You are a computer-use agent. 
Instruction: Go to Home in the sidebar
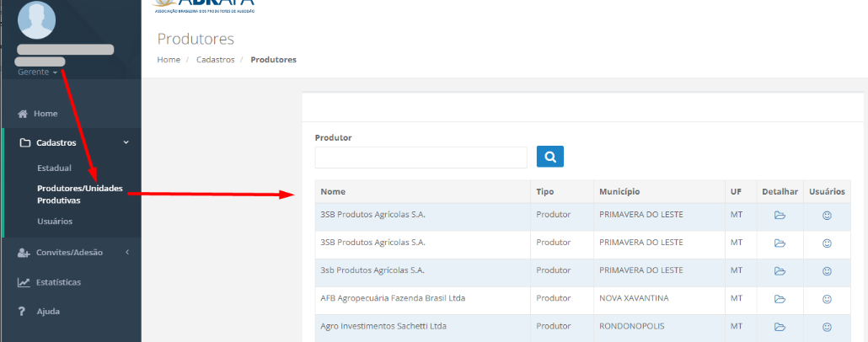(x=46, y=114)
